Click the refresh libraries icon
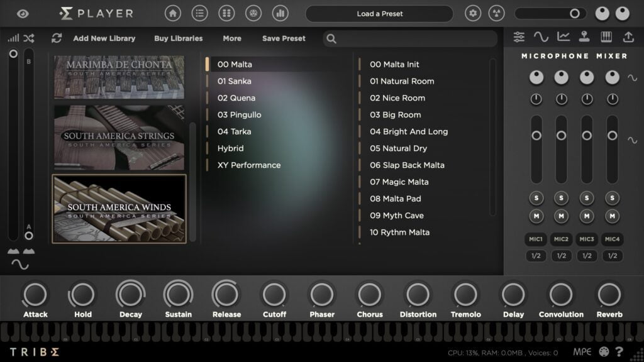 click(x=57, y=38)
